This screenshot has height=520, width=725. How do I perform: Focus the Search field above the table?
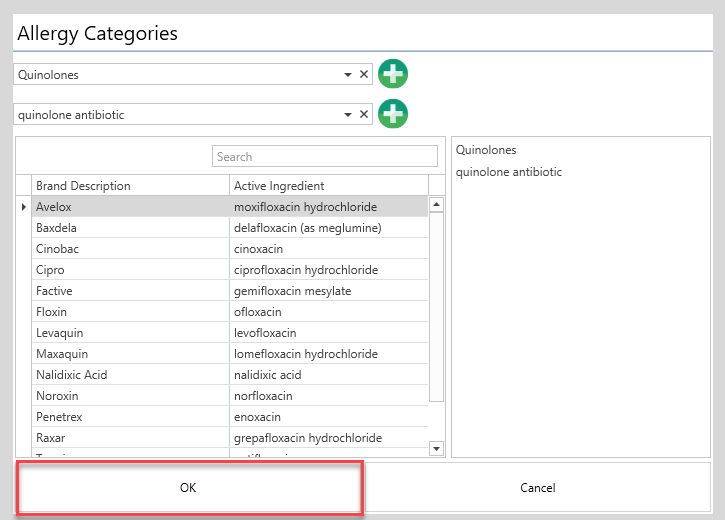325,156
